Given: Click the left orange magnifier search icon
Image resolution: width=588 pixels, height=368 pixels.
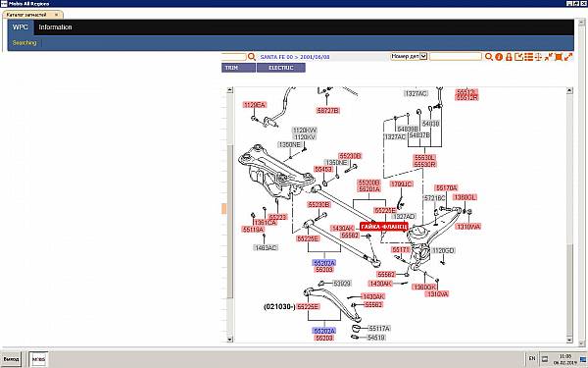Looking at the screenshot, I should (252, 57).
